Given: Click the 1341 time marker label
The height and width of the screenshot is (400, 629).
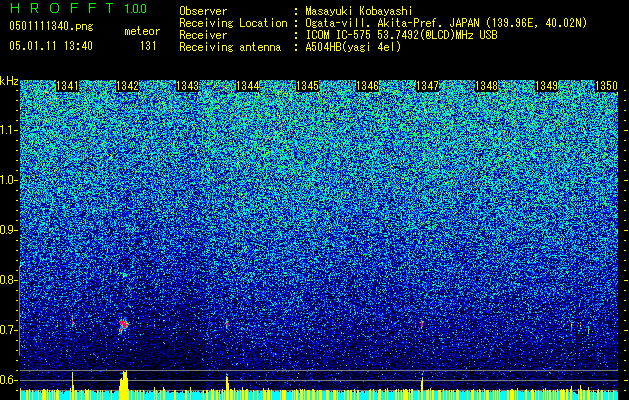Looking at the screenshot, I should point(67,86).
